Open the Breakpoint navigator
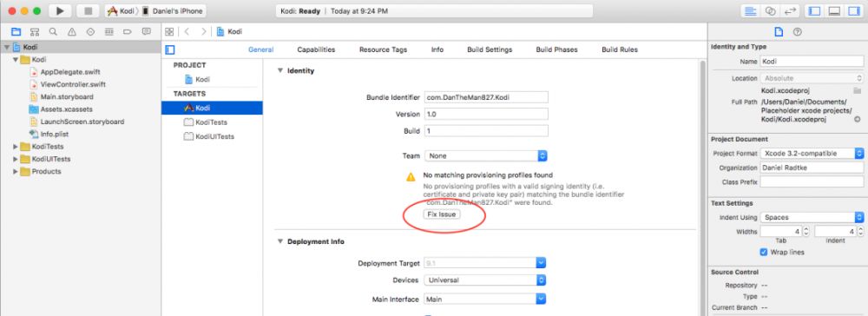Viewport: 868px width, 316px height. click(128, 31)
